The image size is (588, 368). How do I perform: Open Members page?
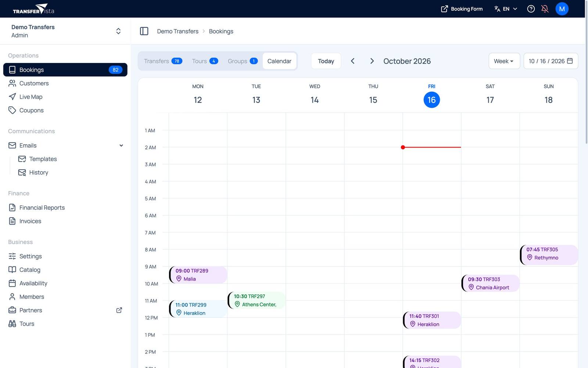point(65,297)
